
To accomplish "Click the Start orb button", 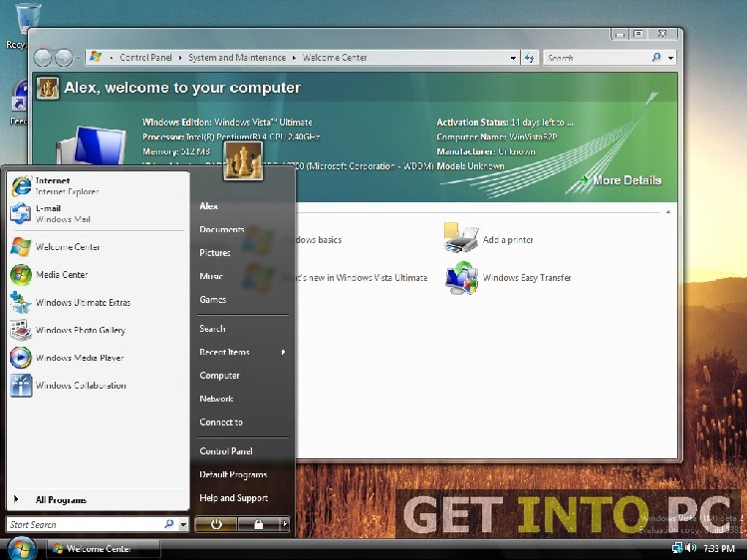I will (21, 548).
